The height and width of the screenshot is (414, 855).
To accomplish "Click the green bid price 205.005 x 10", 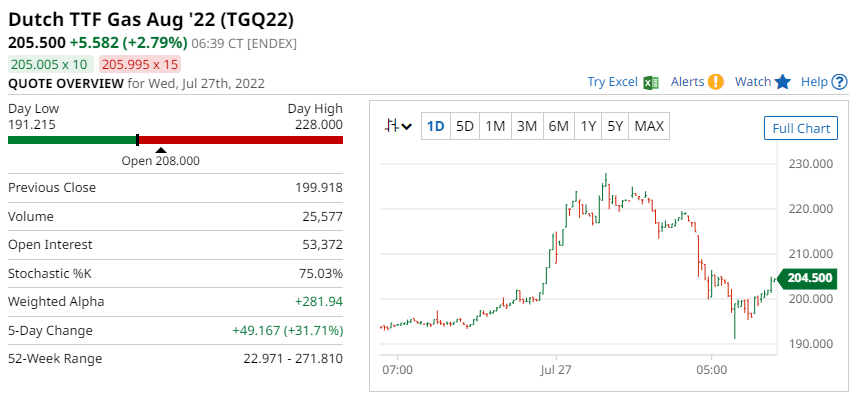I will (49, 63).
